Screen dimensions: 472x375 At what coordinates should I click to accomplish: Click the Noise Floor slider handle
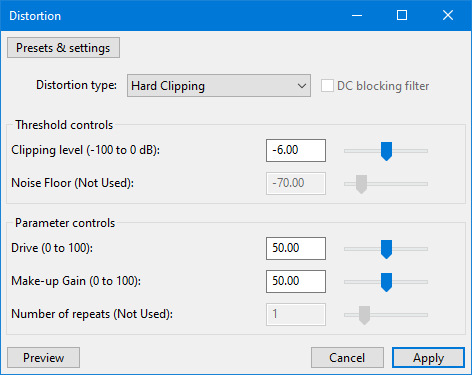click(361, 184)
